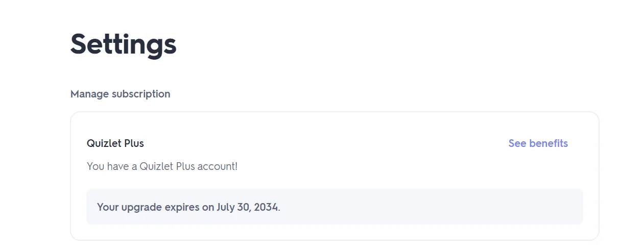This screenshot has width=644, height=250.
Task: Click the 'You have a Quizlet Plus account!' message
Action: tap(162, 166)
